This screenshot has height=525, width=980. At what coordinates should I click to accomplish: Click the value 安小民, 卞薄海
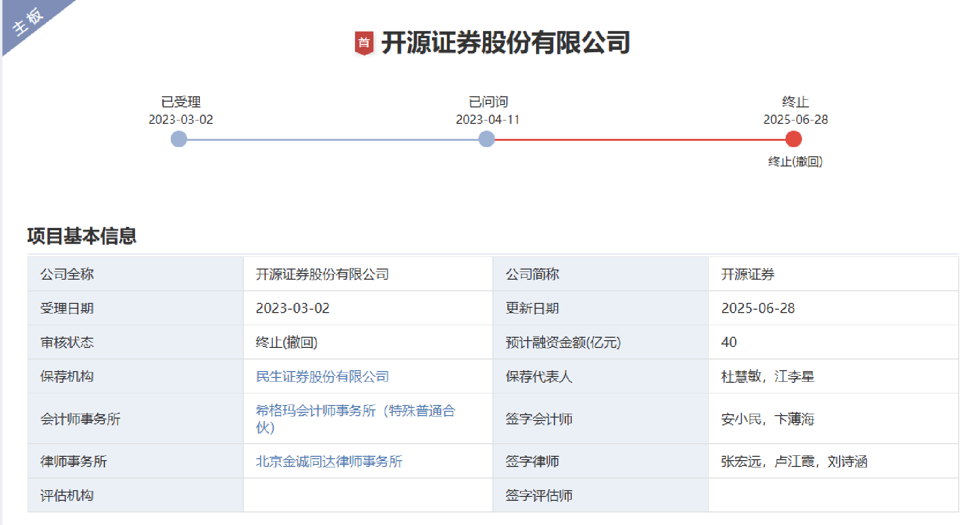[x=768, y=419]
